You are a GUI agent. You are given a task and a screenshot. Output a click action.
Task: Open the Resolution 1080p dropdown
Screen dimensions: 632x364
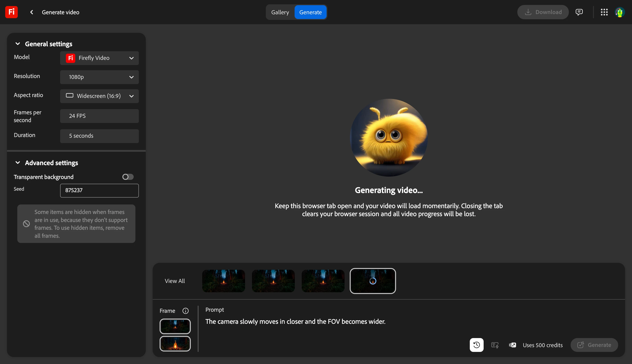click(99, 77)
